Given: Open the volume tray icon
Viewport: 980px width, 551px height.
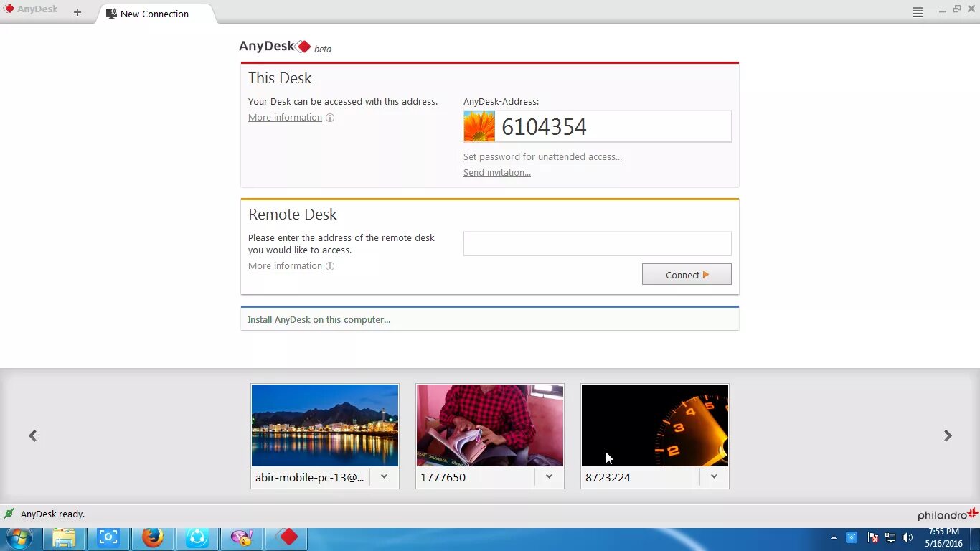Looking at the screenshot, I should click(908, 537).
